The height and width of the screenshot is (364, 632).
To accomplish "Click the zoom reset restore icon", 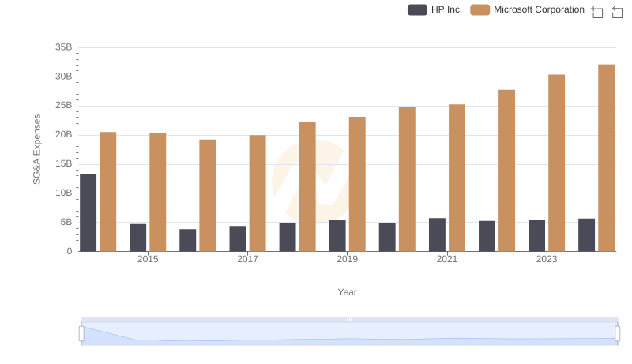I will tap(617, 12).
